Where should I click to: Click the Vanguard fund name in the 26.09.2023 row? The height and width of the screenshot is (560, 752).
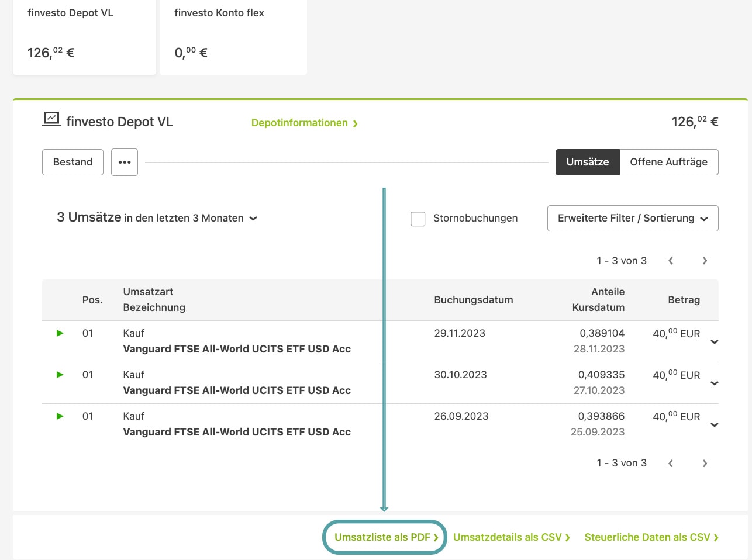pos(237,432)
